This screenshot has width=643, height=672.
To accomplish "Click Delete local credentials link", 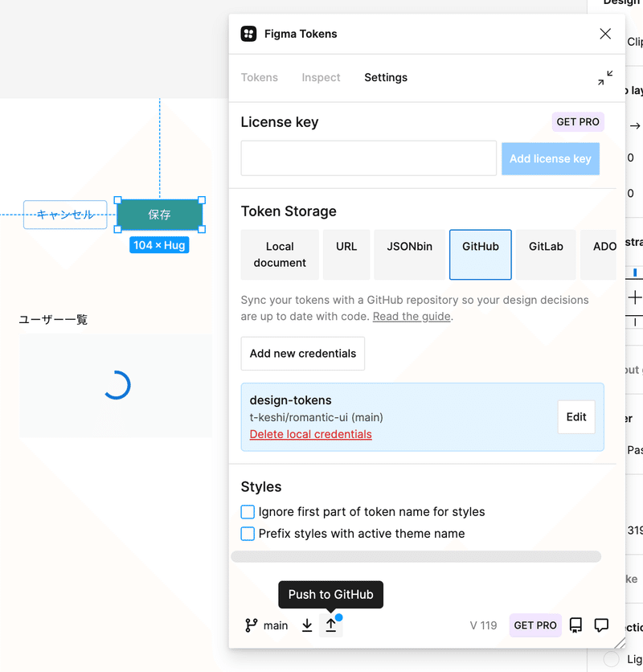I will (311, 434).
